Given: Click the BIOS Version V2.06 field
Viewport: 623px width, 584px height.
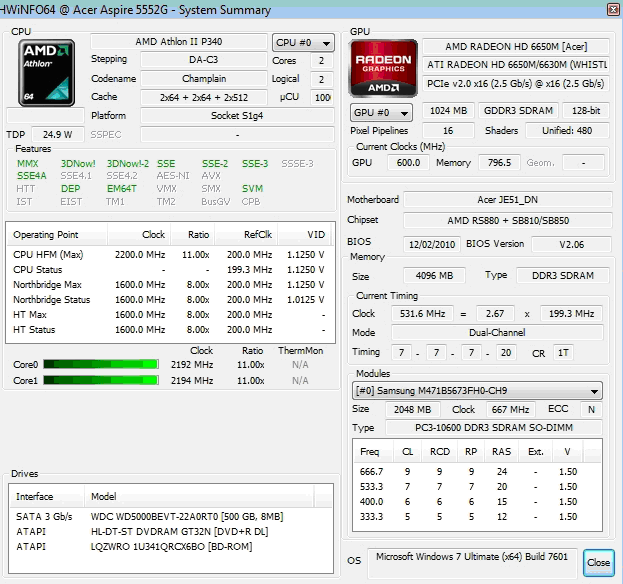Looking at the screenshot, I should pyautogui.click(x=570, y=244).
